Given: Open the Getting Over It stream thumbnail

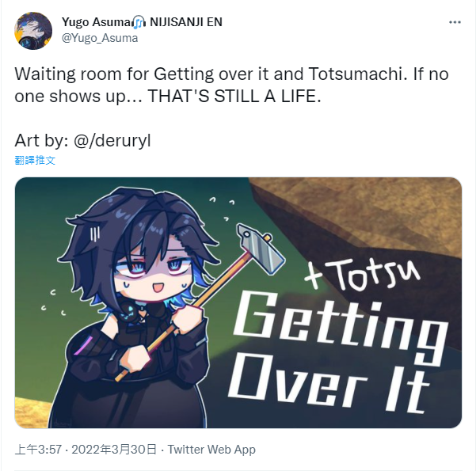Looking at the screenshot, I should pos(238,302).
